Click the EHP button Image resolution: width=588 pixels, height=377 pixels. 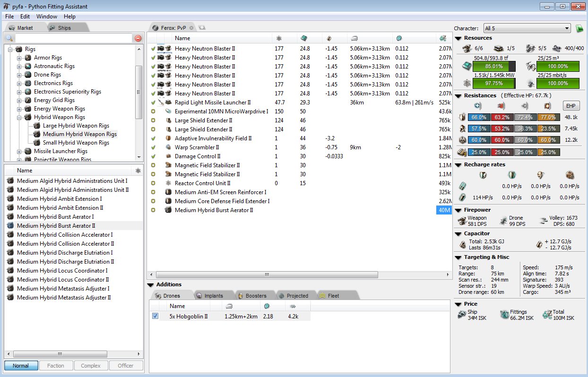(x=571, y=106)
